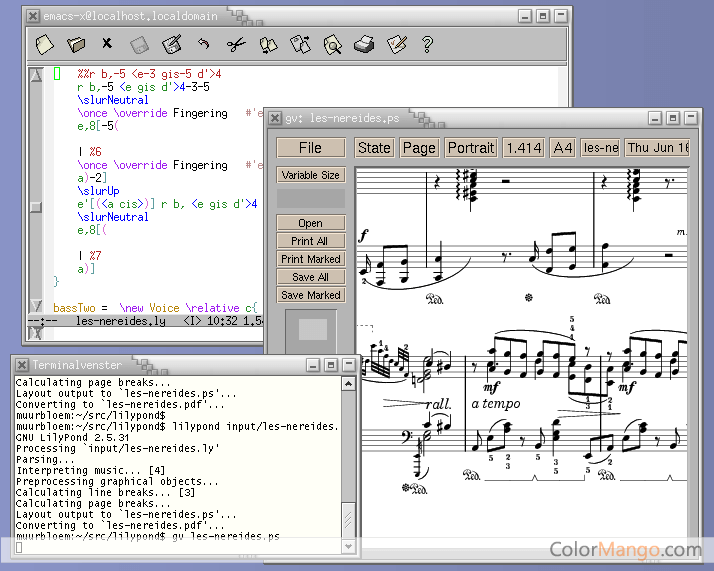Click the terminal scrollbar down arrow
This screenshot has width=714, height=571.
348,546
